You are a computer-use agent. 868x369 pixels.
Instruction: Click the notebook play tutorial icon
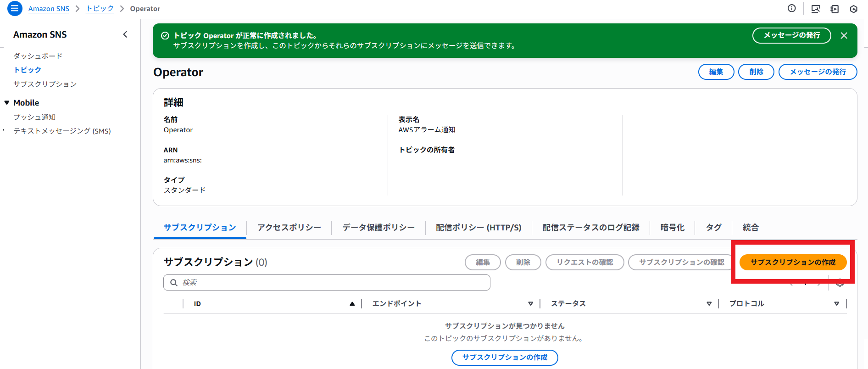[835, 9]
